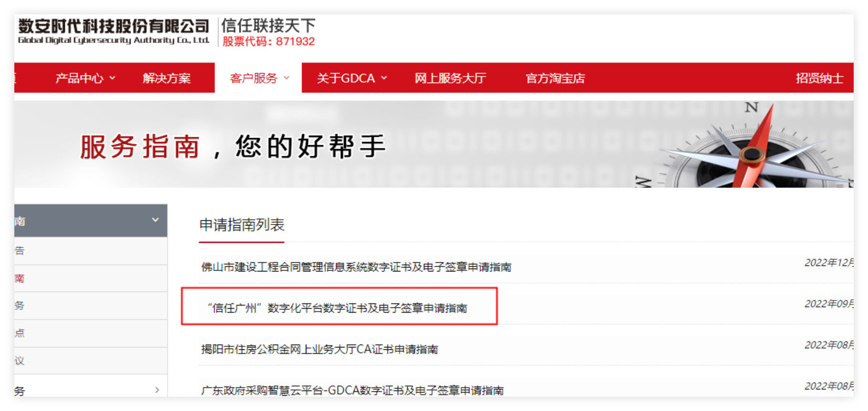Collapse the gray sidebar header chevron
Screen dimensions: 868x411
pos(155,220)
